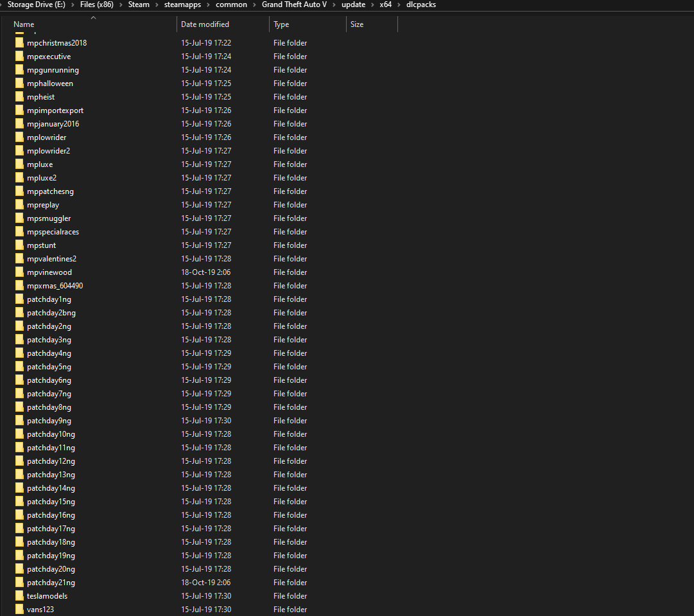Select the mpheist folder icon
This screenshot has width=694, height=616.
(x=19, y=96)
